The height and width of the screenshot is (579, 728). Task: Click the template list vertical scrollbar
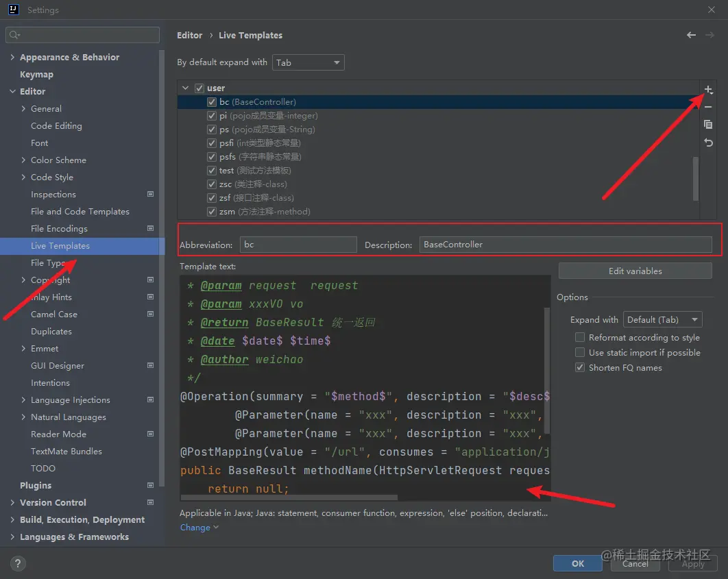point(695,179)
